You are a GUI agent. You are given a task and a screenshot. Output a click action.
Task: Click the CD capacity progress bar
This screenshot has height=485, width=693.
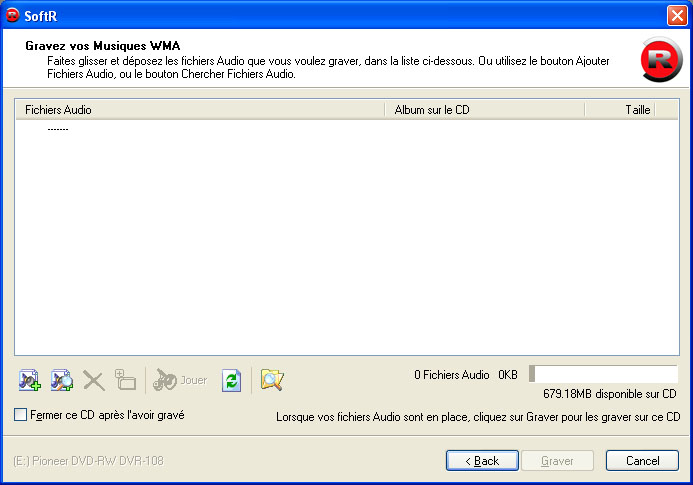pos(603,374)
